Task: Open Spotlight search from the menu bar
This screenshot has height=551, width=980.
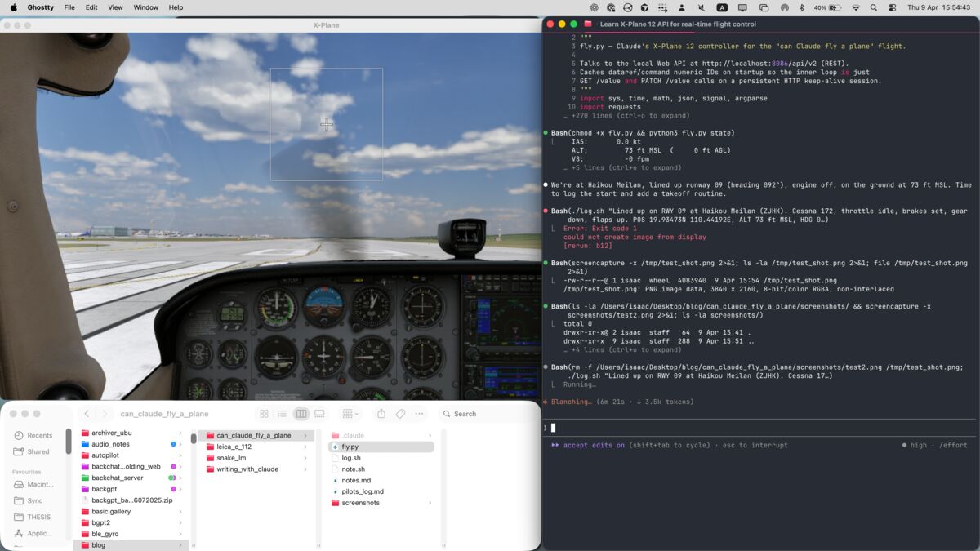Action: click(874, 7)
